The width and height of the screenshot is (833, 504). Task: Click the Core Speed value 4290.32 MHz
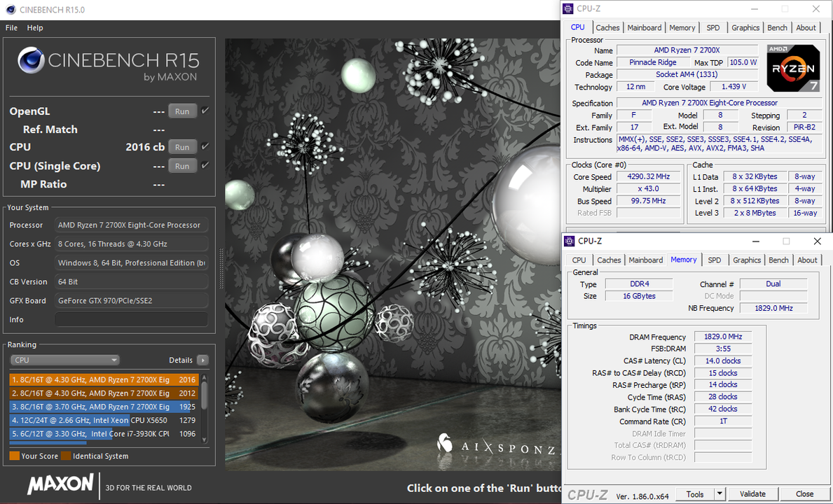pyautogui.click(x=649, y=176)
